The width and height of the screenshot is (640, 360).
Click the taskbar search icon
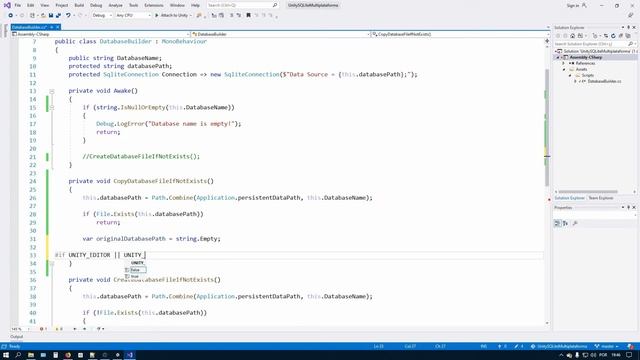tap(18, 355)
